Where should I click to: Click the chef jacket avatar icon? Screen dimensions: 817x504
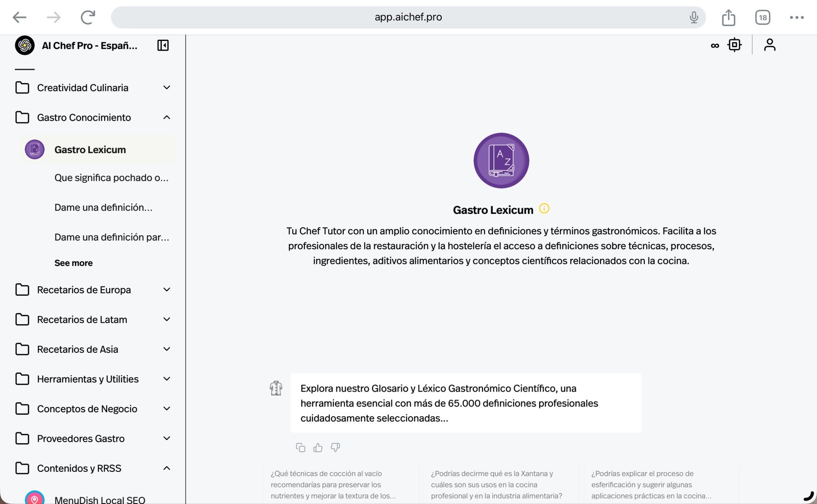pyautogui.click(x=276, y=388)
